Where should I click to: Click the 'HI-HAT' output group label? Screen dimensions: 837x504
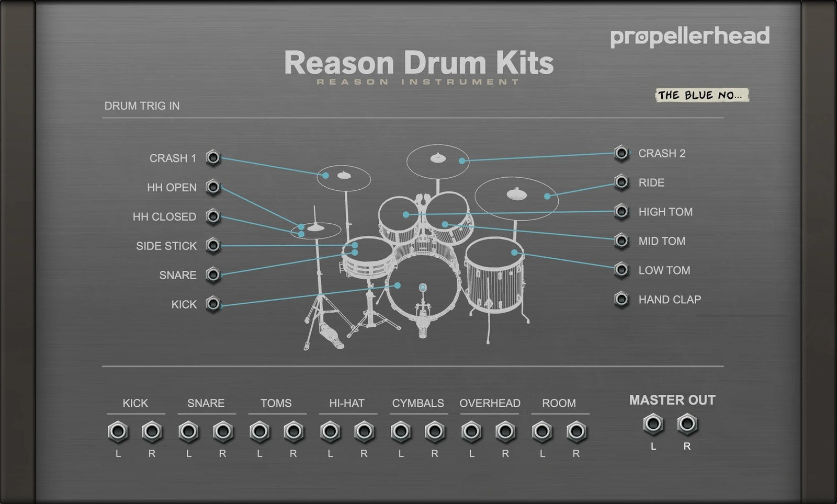pos(347,403)
